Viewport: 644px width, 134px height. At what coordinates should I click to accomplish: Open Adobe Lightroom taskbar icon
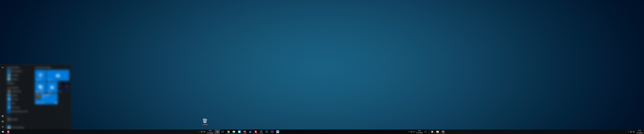[x=261, y=132]
